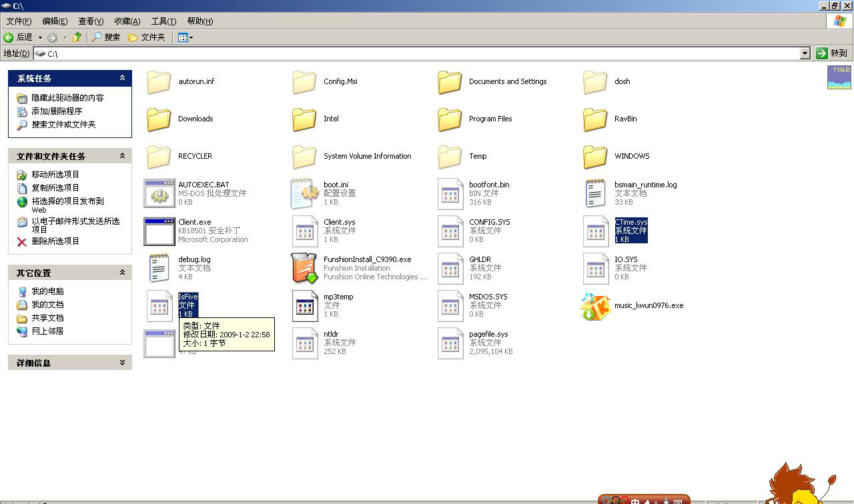Open the 查看(V) menu
Viewport: 854px width, 504px height.
coord(91,21)
